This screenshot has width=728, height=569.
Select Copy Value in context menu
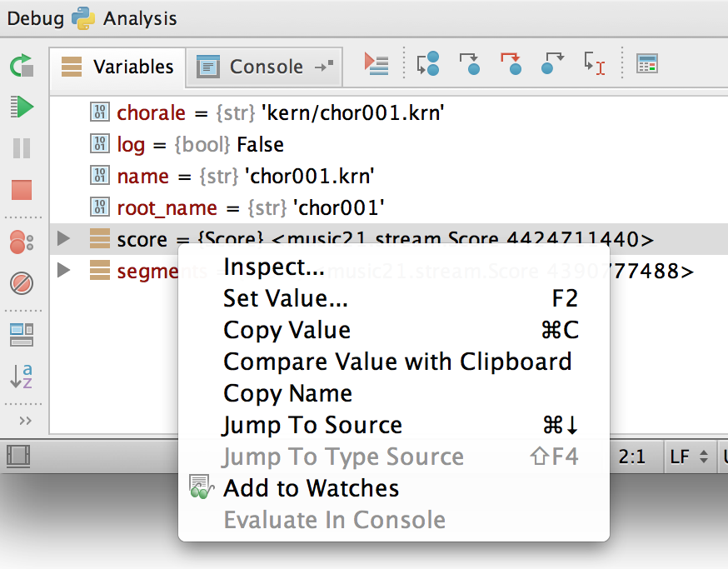[287, 330]
